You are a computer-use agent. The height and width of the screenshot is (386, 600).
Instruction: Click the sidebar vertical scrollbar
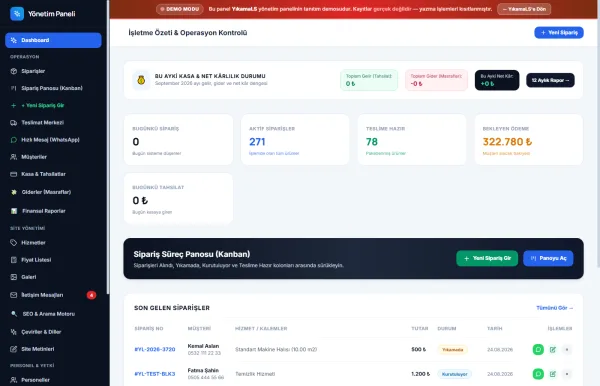[108, 147]
